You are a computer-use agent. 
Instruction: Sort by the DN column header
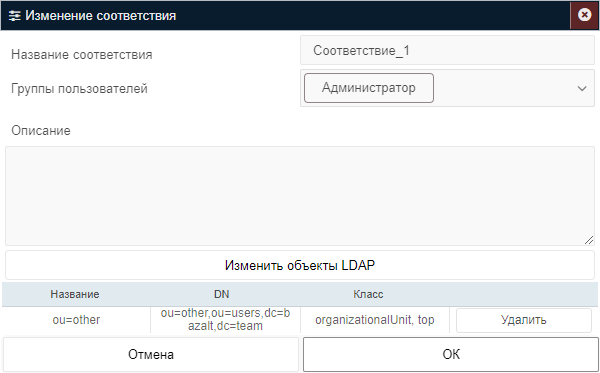point(222,294)
